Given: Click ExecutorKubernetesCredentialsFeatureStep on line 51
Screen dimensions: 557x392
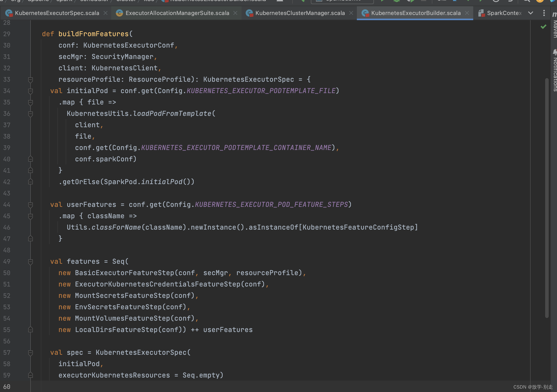Looking at the screenshot, I should tap(157, 284).
